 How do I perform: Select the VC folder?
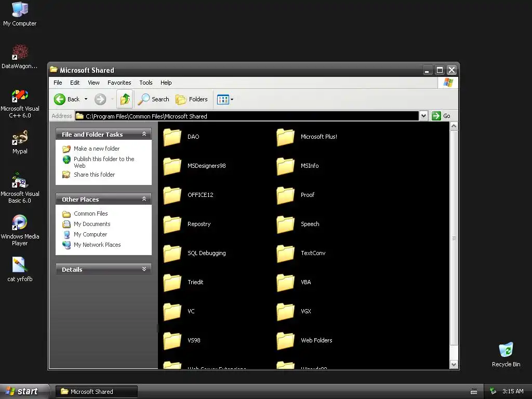pyautogui.click(x=179, y=311)
